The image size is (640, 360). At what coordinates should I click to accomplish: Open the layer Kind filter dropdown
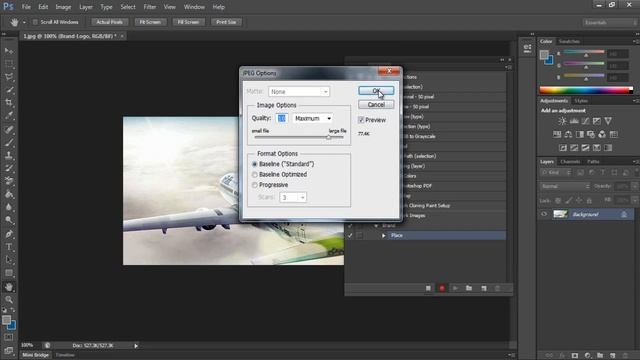556,173
